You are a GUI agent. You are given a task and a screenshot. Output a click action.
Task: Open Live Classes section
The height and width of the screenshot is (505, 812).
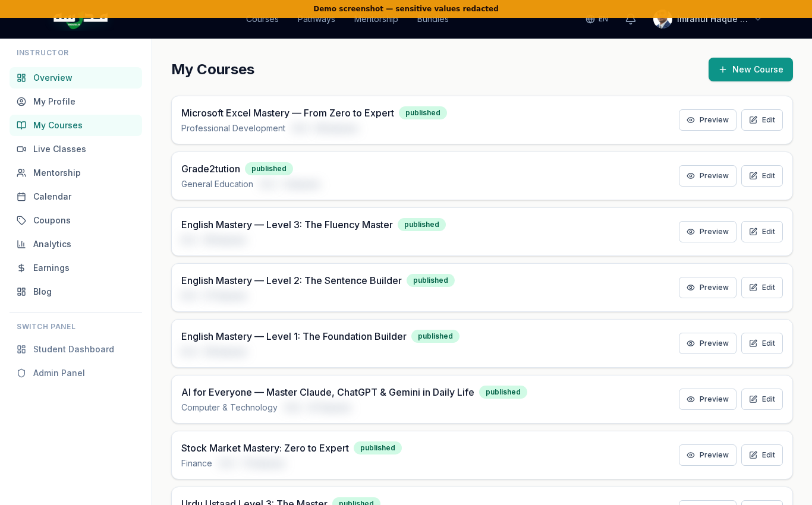pyautogui.click(x=75, y=149)
